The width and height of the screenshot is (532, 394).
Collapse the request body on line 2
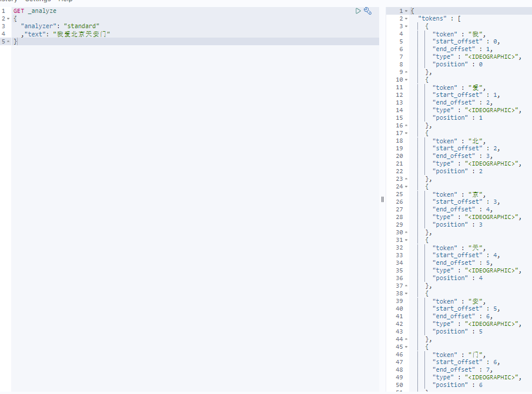coord(7,19)
